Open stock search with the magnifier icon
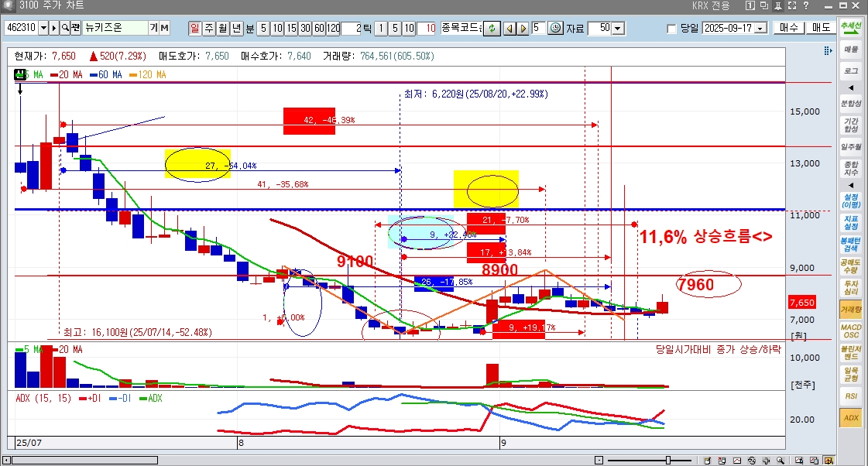868x466 pixels. (x=65, y=28)
